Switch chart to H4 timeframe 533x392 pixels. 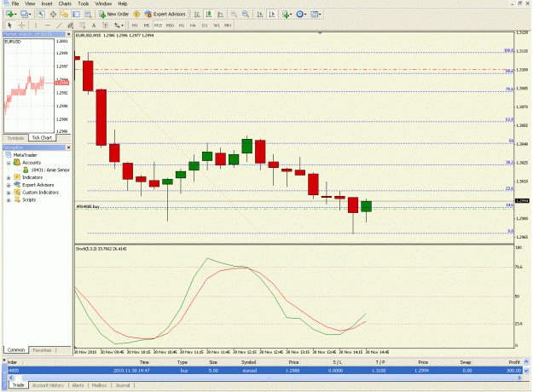tap(193, 25)
